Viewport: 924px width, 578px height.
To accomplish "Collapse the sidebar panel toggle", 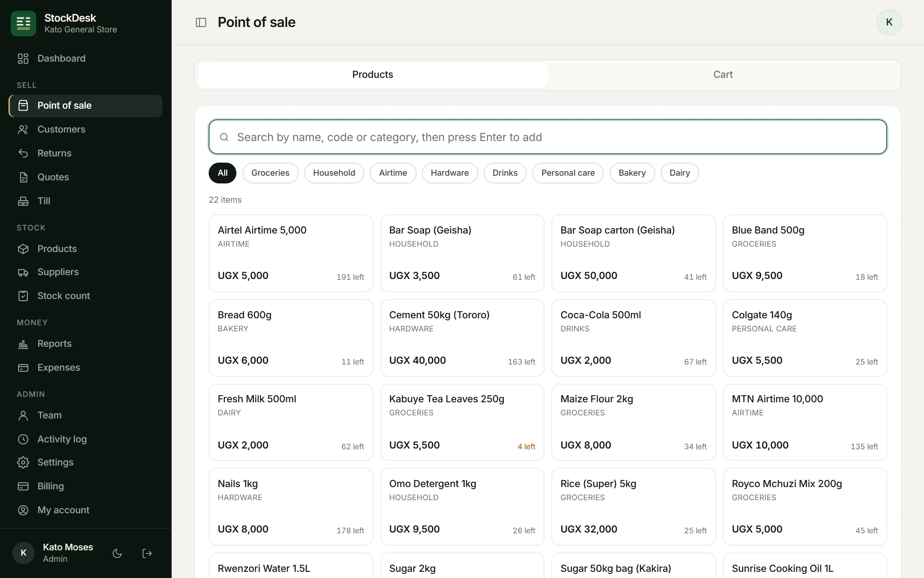I will (x=201, y=22).
